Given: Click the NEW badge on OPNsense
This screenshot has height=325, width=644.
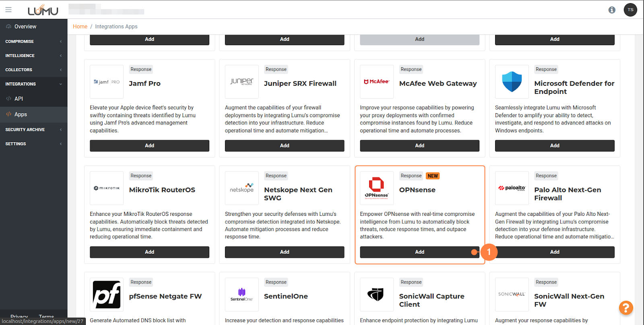Looking at the screenshot, I should click(x=433, y=176).
